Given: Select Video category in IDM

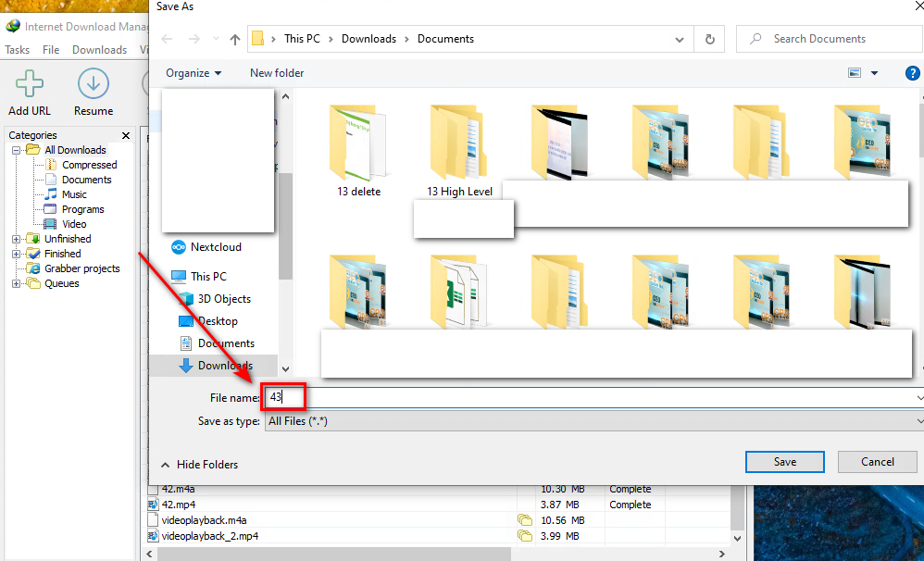Looking at the screenshot, I should (74, 224).
